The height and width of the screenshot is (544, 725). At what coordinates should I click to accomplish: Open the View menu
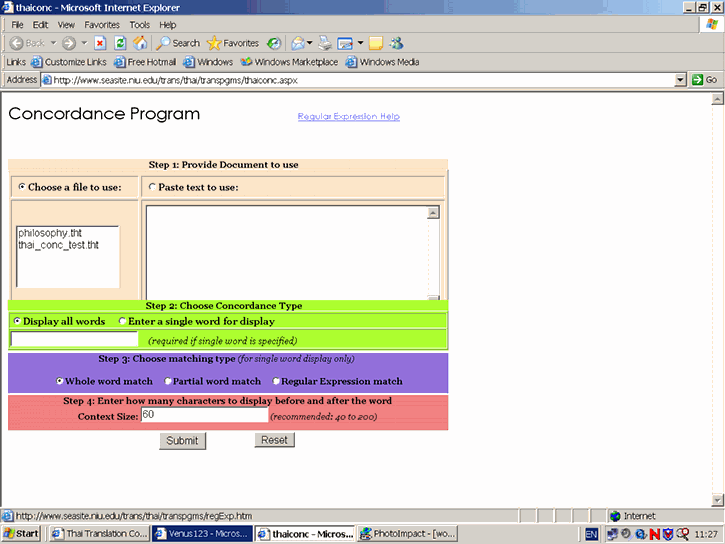click(x=66, y=25)
